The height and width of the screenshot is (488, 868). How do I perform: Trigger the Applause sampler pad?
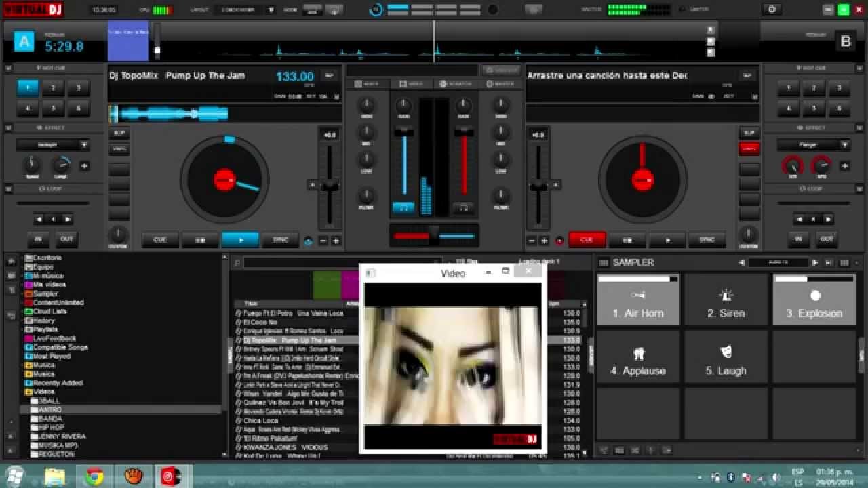638,357
